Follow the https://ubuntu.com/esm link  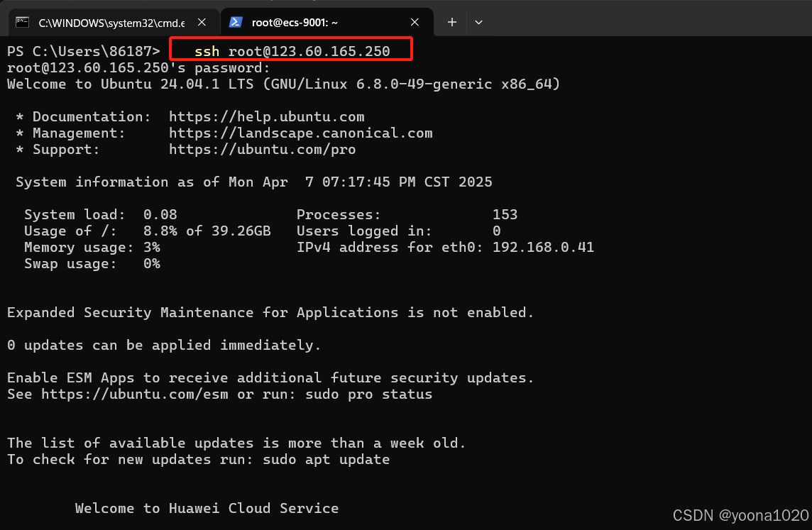pyautogui.click(x=135, y=394)
